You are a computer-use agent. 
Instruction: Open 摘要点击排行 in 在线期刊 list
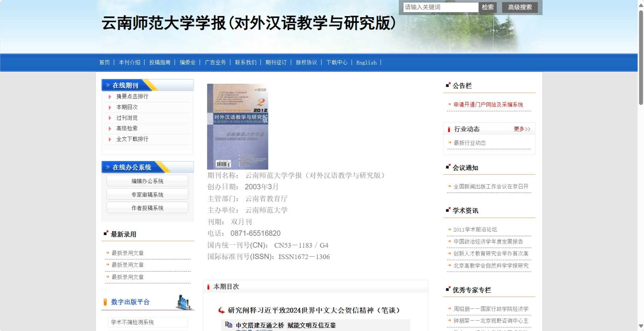click(132, 96)
